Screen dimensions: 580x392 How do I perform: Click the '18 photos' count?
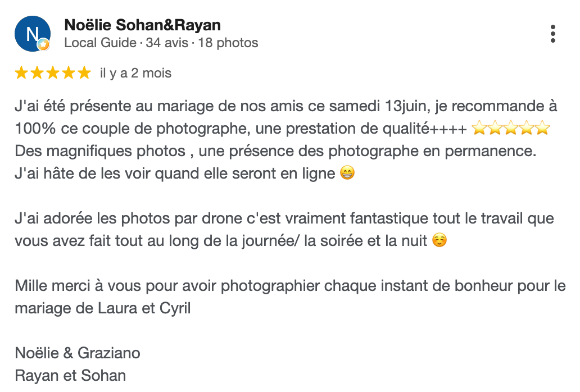(228, 43)
